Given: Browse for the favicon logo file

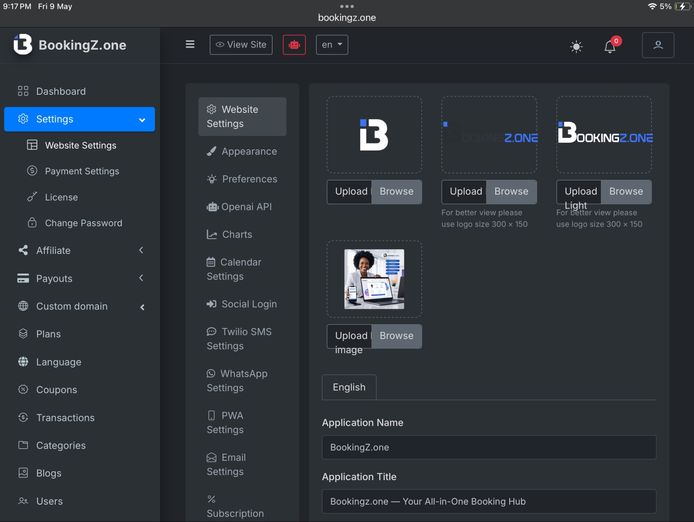Looking at the screenshot, I should pos(397,191).
